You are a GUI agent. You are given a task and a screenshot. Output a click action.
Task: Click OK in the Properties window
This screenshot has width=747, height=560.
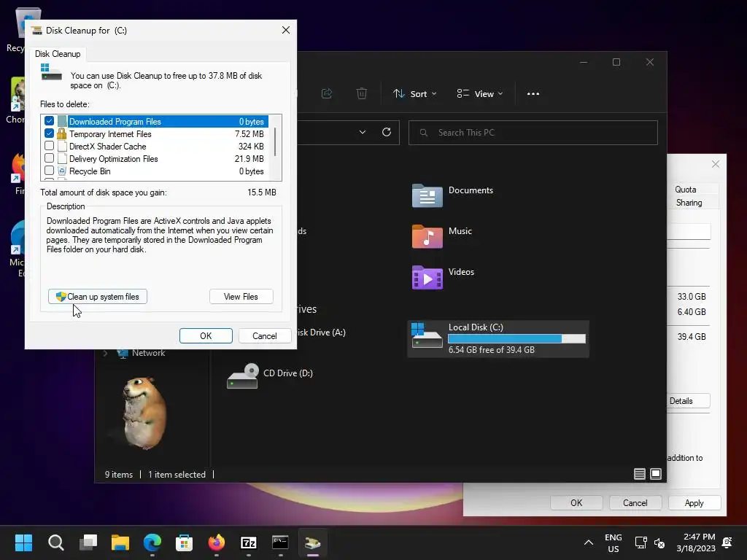[576, 503]
